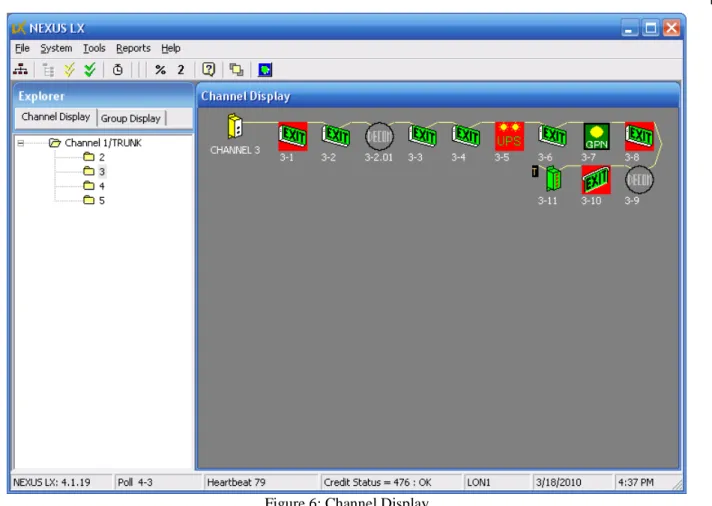Click the overlapping windows toolbar icon
The width and height of the screenshot is (712, 506).
(236, 69)
